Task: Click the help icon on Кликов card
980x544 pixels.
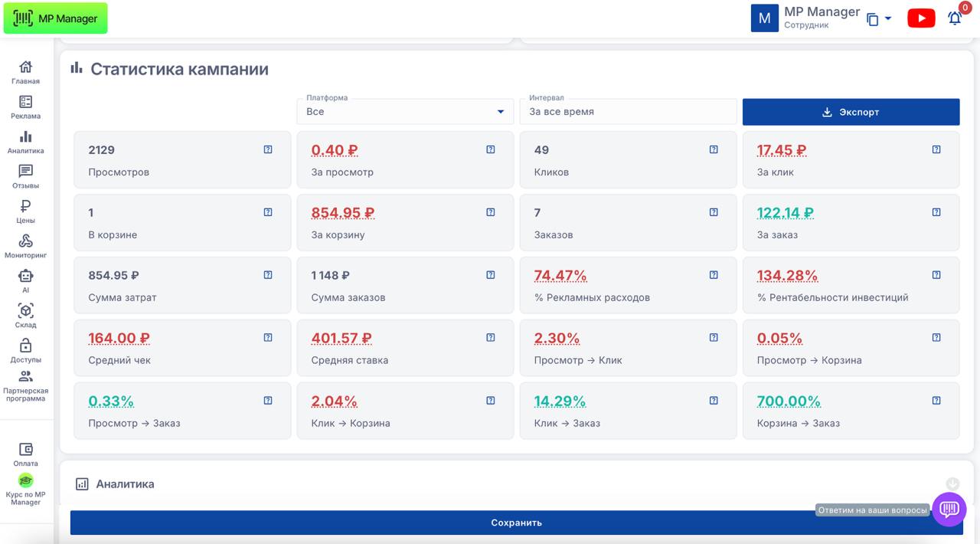Action: (714, 149)
